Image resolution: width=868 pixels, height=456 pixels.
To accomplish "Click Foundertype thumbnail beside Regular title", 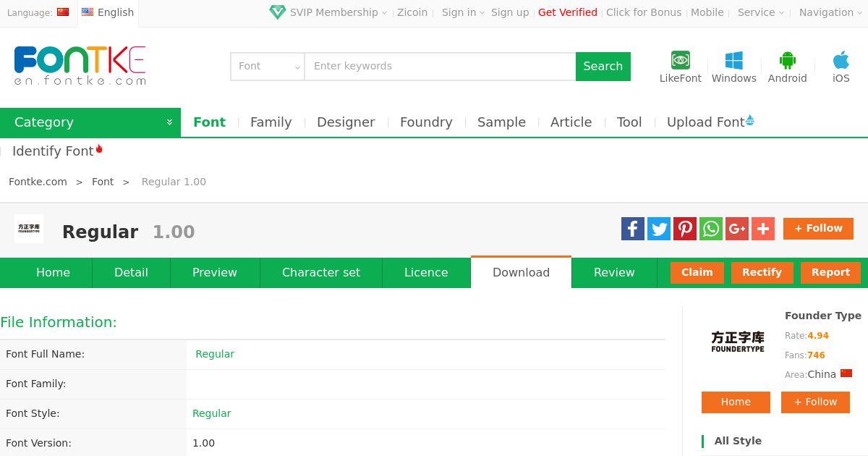I will 29,229.
